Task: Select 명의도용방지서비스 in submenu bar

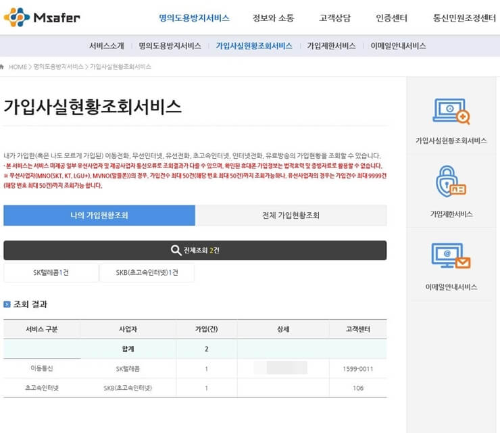Action: tap(170, 46)
